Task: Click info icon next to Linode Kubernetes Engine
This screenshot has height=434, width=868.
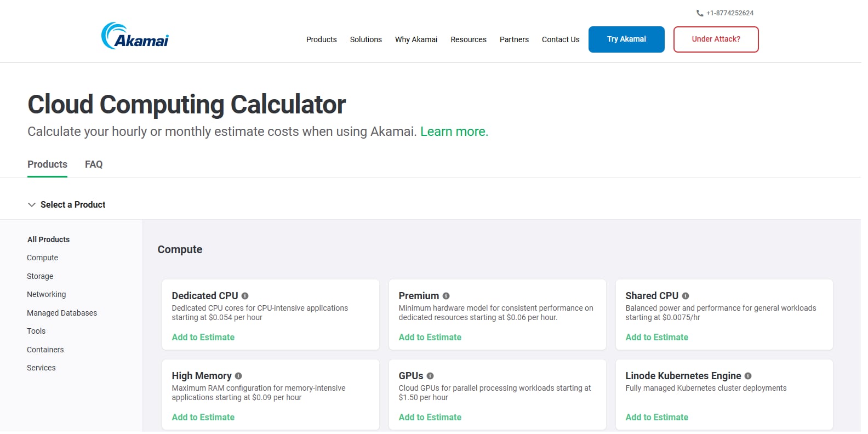Action: click(748, 376)
